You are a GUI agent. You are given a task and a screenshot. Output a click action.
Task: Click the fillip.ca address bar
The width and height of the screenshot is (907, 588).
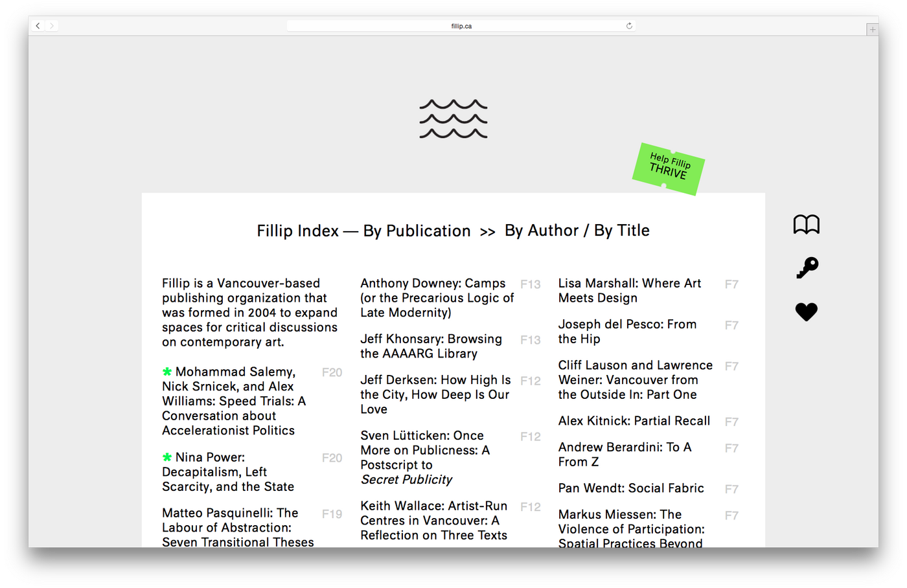[x=461, y=26]
